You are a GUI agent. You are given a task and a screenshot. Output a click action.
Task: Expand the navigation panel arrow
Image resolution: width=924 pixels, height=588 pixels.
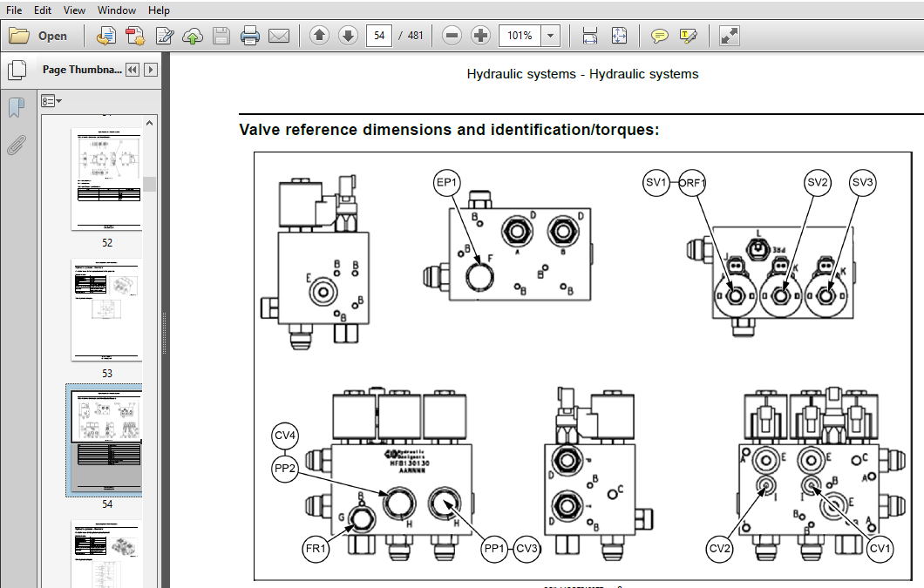[x=151, y=70]
